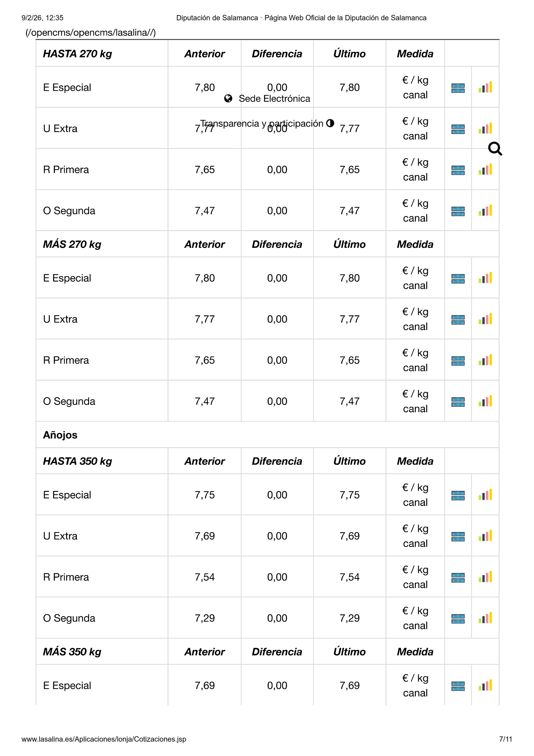This screenshot has height=756, width=534.
Task: Open the search magnifier icon
Action: coord(495,149)
